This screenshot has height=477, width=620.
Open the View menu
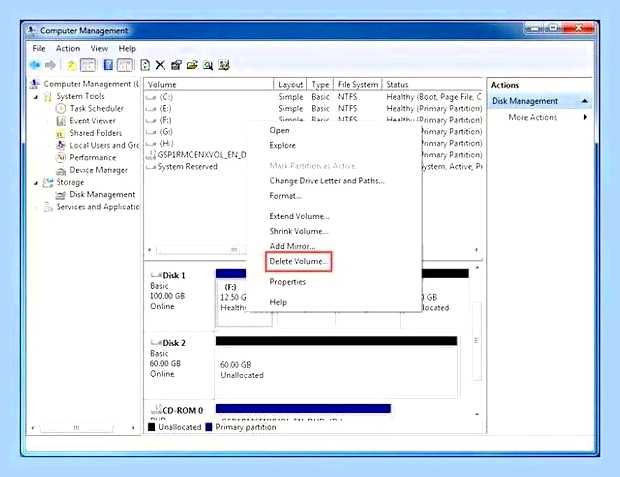99,48
